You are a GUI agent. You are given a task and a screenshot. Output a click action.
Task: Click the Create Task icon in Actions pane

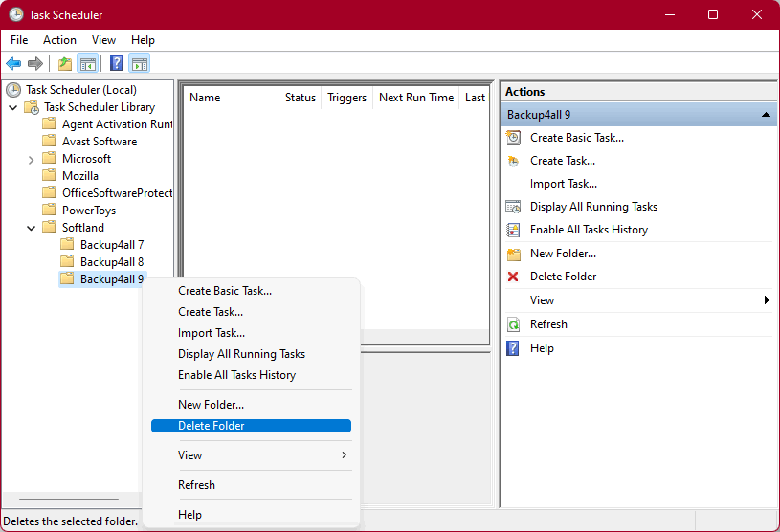[513, 161]
